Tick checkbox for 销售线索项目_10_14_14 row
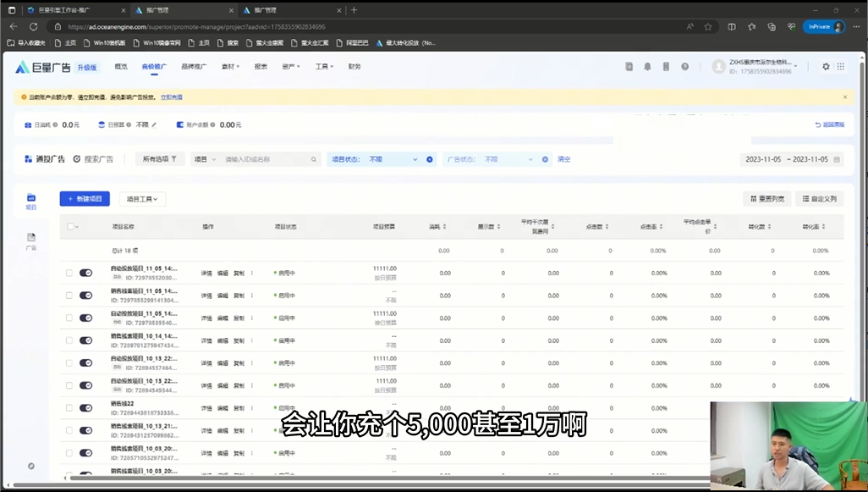Image resolution: width=868 pixels, height=492 pixels. (69, 340)
